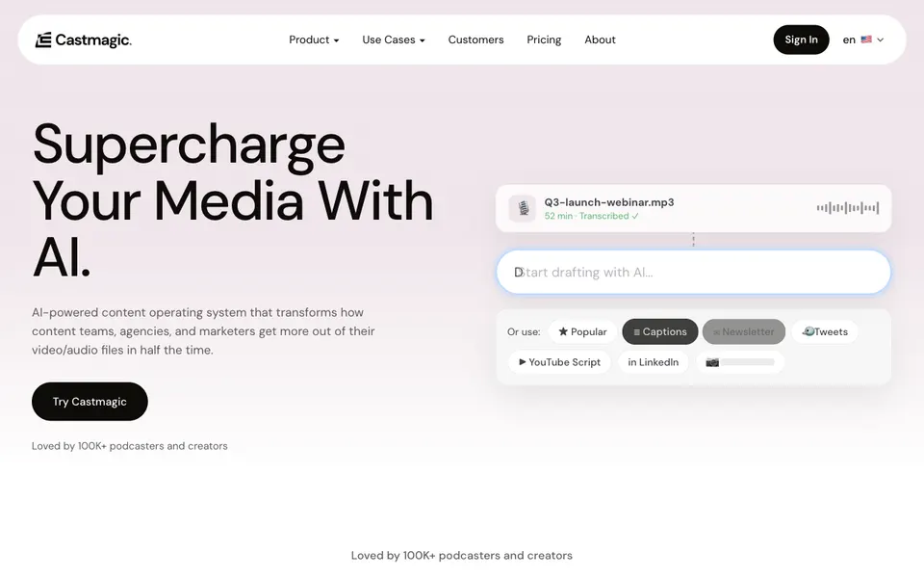Click the Q3-launch-webinar.mp3 file icon
Screen dimensions: 924x578
522,208
